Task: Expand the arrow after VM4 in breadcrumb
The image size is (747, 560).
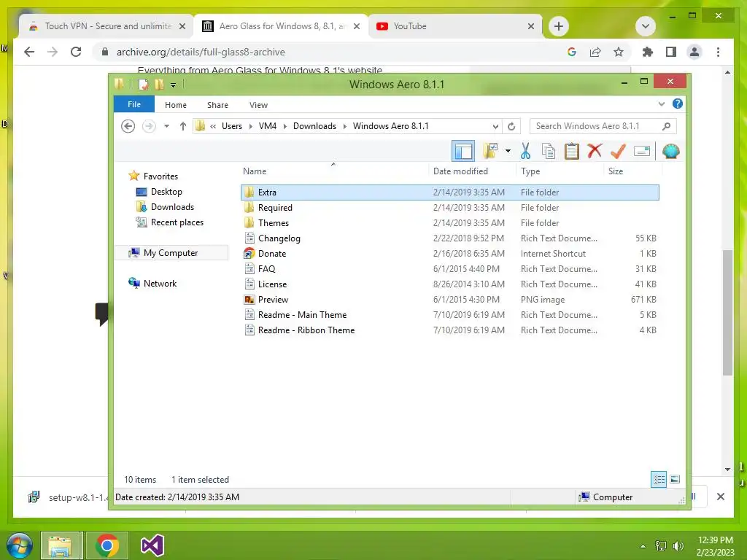Action: (x=285, y=126)
